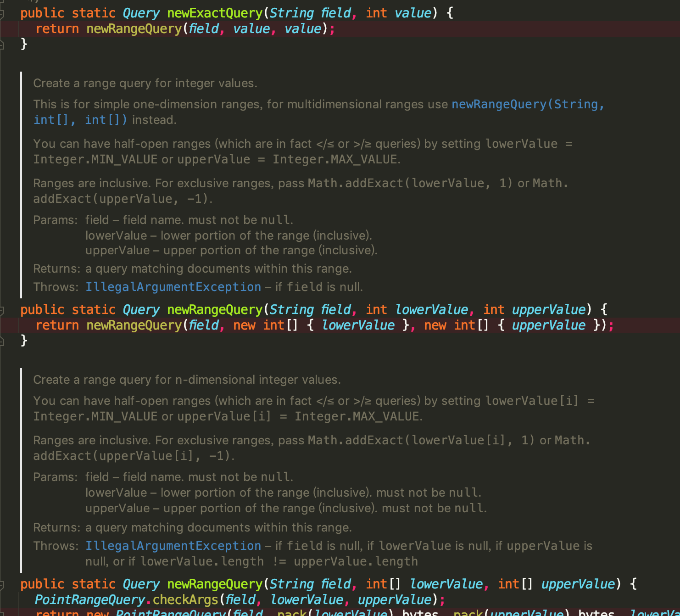Click Integer.MIN_VALUE in the Javadoc text

click(x=95, y=159)
